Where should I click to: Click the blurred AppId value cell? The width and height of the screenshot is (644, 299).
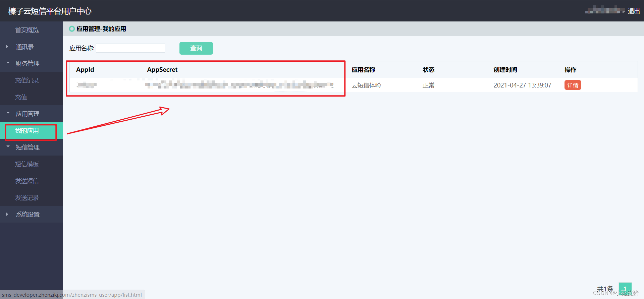tap(87, 85)
